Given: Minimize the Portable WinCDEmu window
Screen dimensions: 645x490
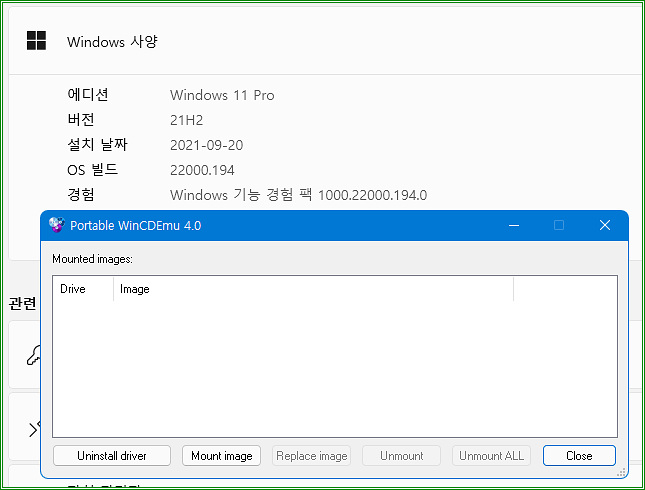Looking at the screenshot, I should [514, 225].
